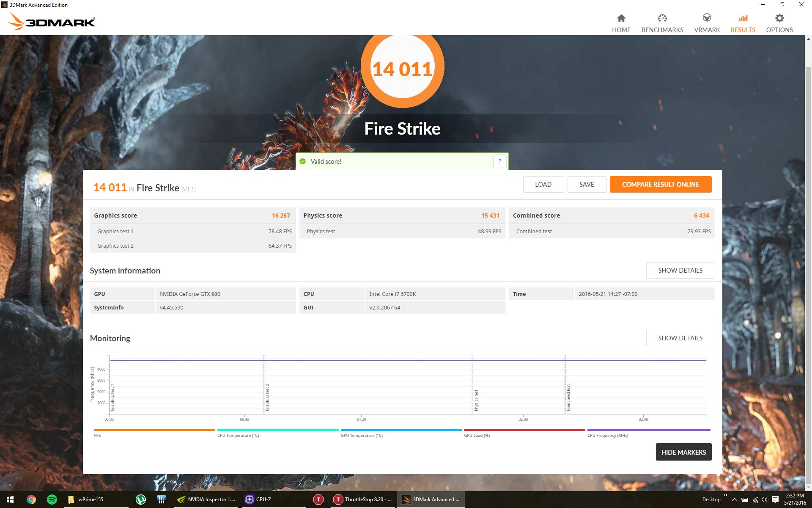Click GPU value NVIDIA GeForce GTX 980
Screen dimensions: 812x508
[x=190, y=294]
